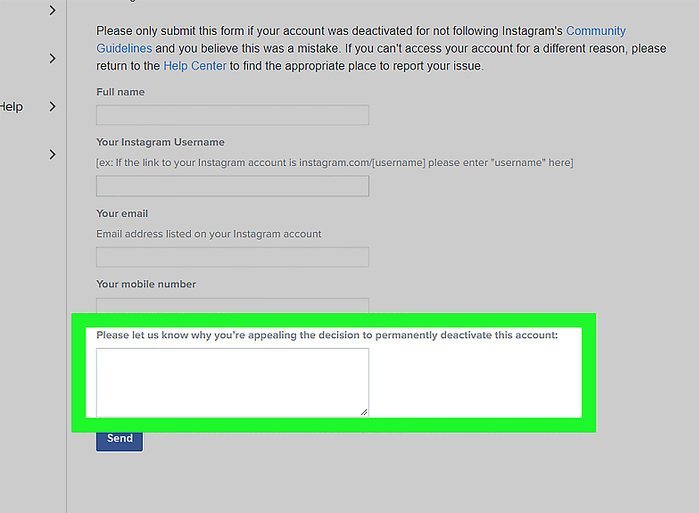This screenshot has width=699, height=513.
Task: Expand the sidebar chevron directly below Help row
Action: 53,154
